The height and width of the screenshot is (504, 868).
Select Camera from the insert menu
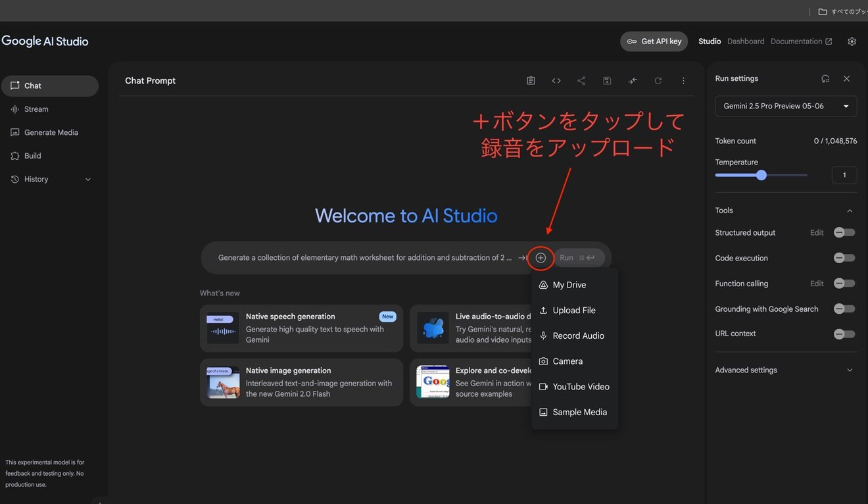[x=575, y=361]
